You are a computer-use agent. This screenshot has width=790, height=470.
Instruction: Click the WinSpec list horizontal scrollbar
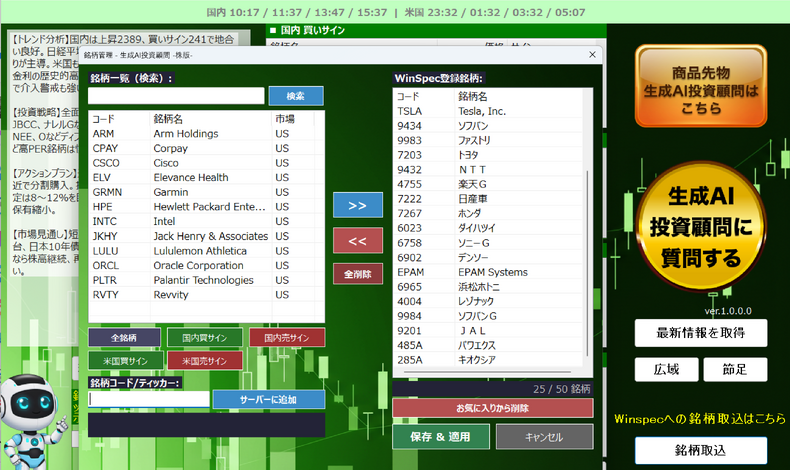click(x=487, y=372)
